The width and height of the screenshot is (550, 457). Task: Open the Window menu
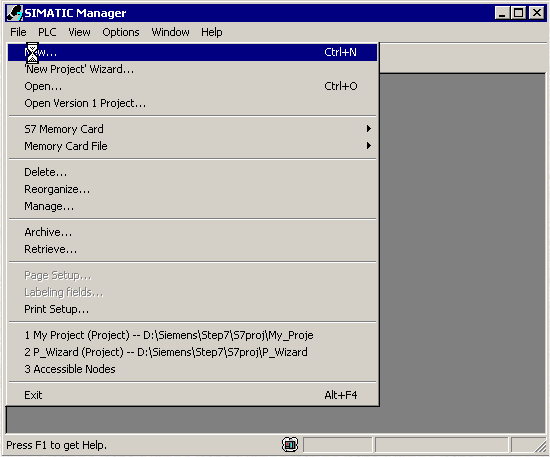point(170,32)
